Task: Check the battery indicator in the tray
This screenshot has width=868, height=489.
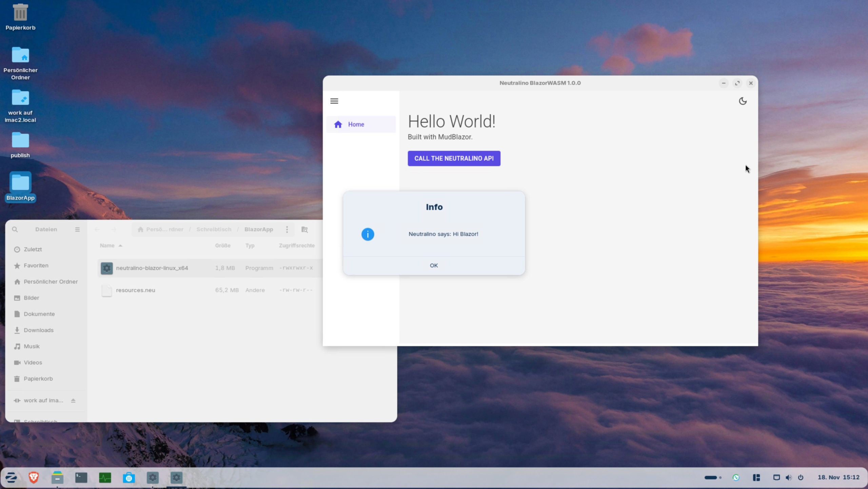Action: (x=711, y=477)
